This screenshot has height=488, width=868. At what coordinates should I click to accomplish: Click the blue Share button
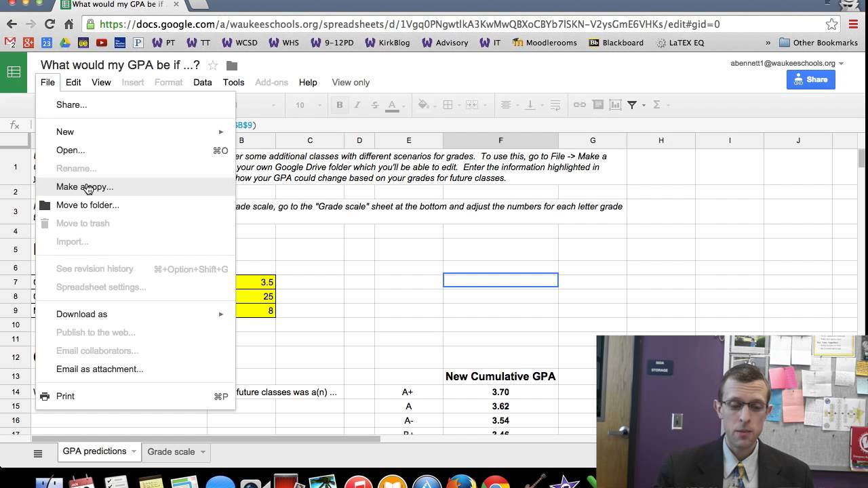click(810, 79)
